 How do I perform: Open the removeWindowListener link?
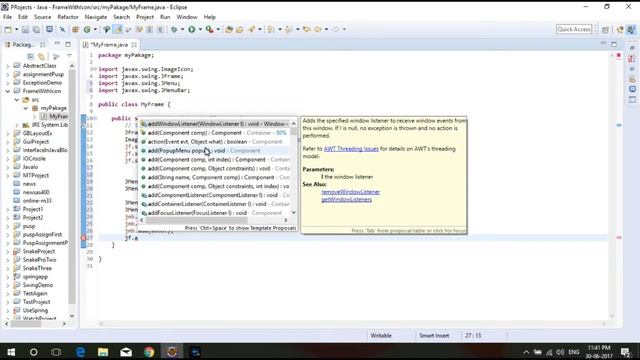tap(351, 192)
